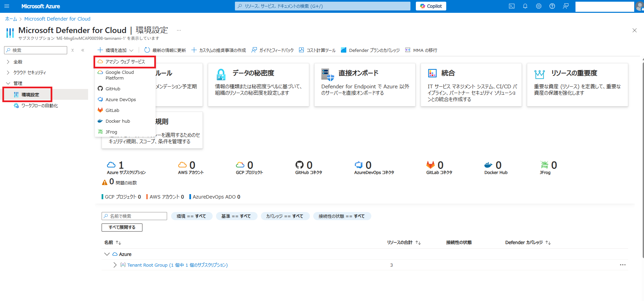Image resolution: width=644 pixels, height=301 pixels.
Task: Click the JFrog counter icon
Action: point(544,164)
